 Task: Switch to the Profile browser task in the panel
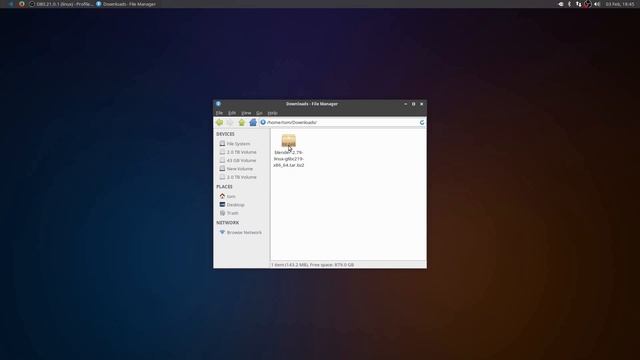coord(61,4)
